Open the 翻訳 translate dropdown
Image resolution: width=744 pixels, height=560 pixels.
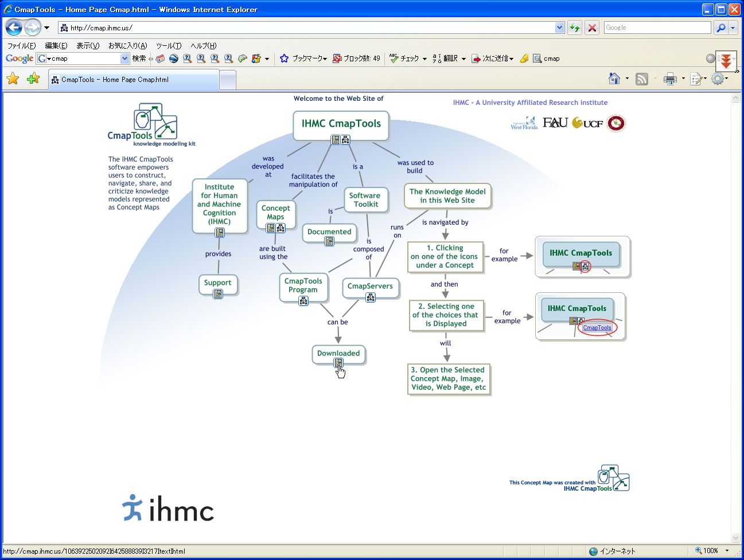(x=449, y=58)
